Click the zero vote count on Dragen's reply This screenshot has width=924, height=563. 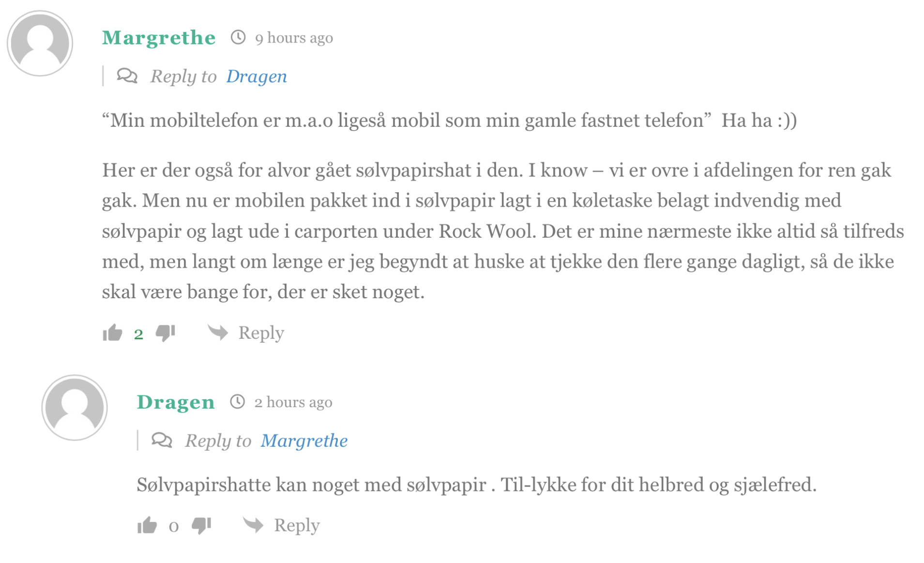174,526
